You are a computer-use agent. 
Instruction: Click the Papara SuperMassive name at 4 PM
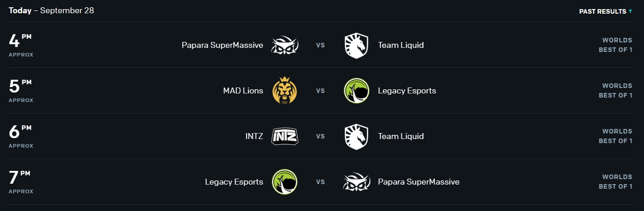(222, 45)
